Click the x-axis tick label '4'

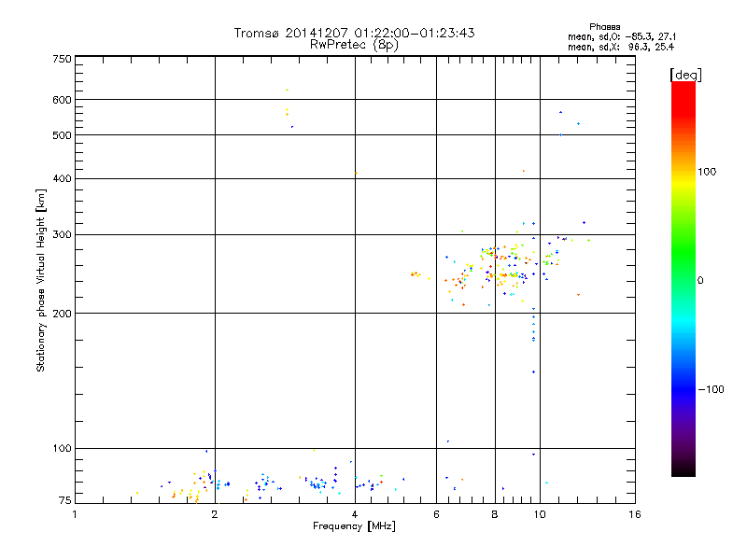tap(355, 514)
